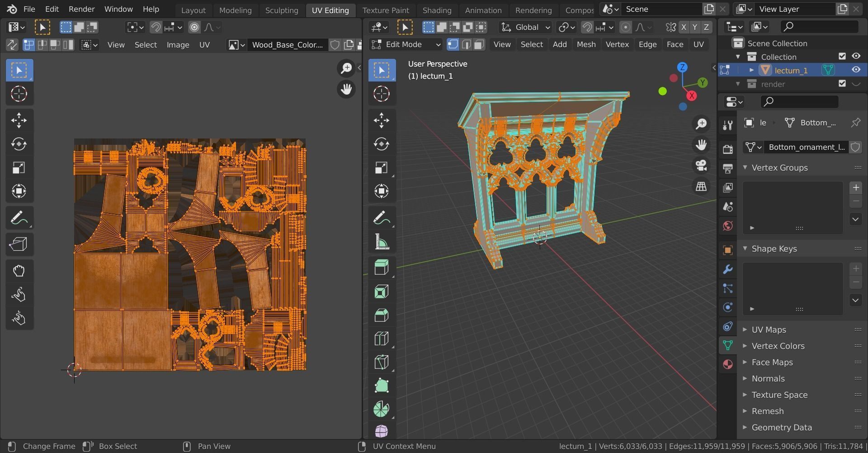Select the Cursor tool in UV editor
The height and width of the screenshot is (453, 868).
click(x=19, y=94)
